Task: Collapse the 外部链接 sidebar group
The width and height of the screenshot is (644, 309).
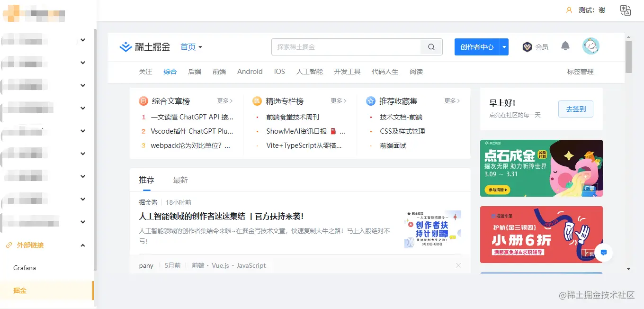Action: click(83, 245)
